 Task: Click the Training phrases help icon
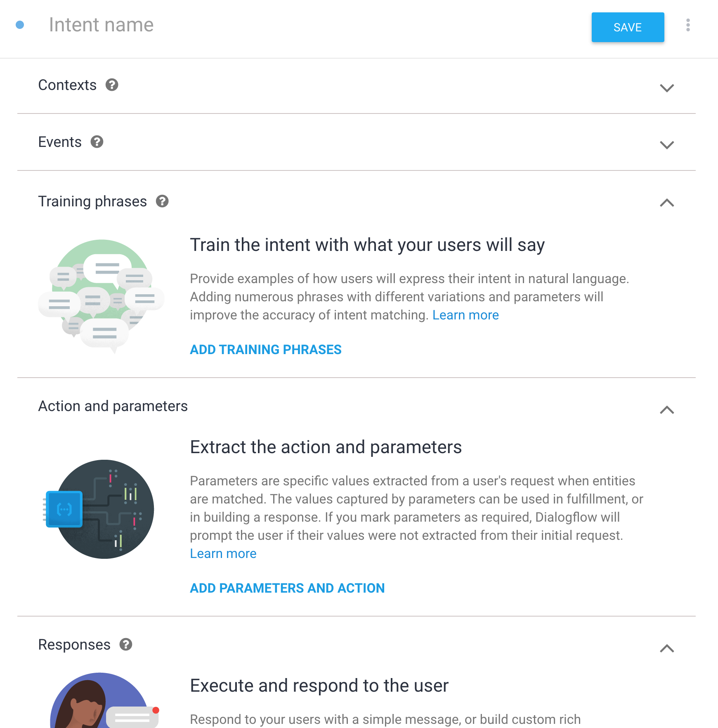tap(162, 201)
